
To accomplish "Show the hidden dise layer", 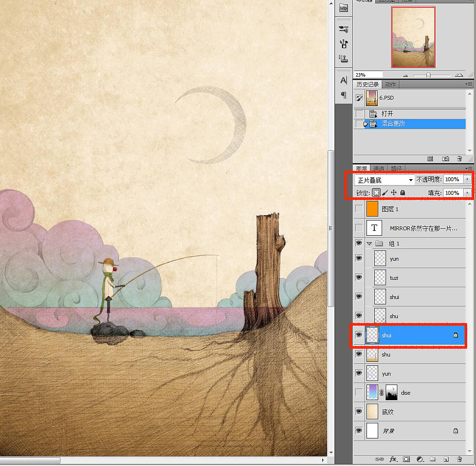I will (x=359, y=392).
